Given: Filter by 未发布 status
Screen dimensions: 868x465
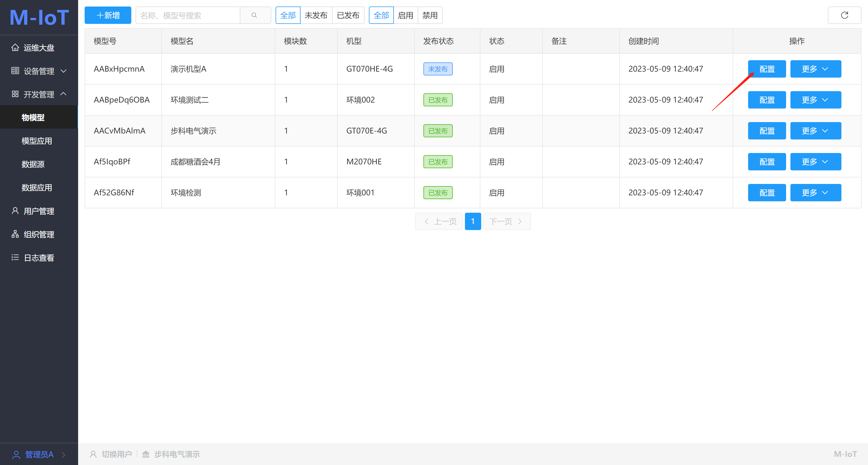Looking at the screenshot, I should pyautogui.click(x=316, y=15).
